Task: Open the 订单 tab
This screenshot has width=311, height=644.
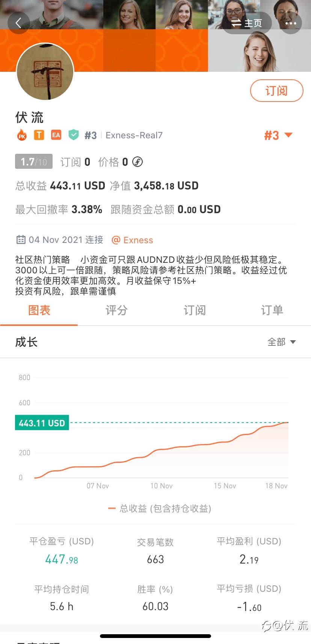Action: (272, 311)
